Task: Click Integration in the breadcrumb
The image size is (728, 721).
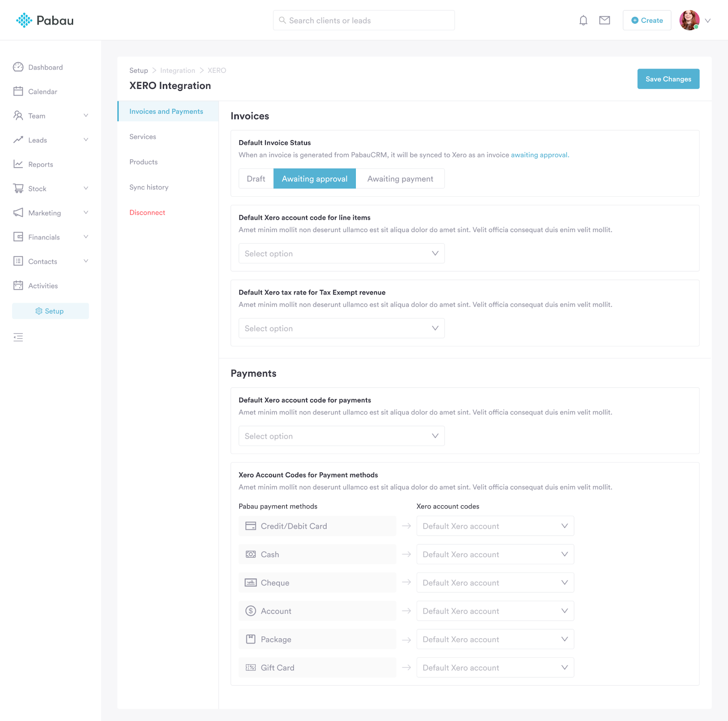Action: tap(177, 70)
